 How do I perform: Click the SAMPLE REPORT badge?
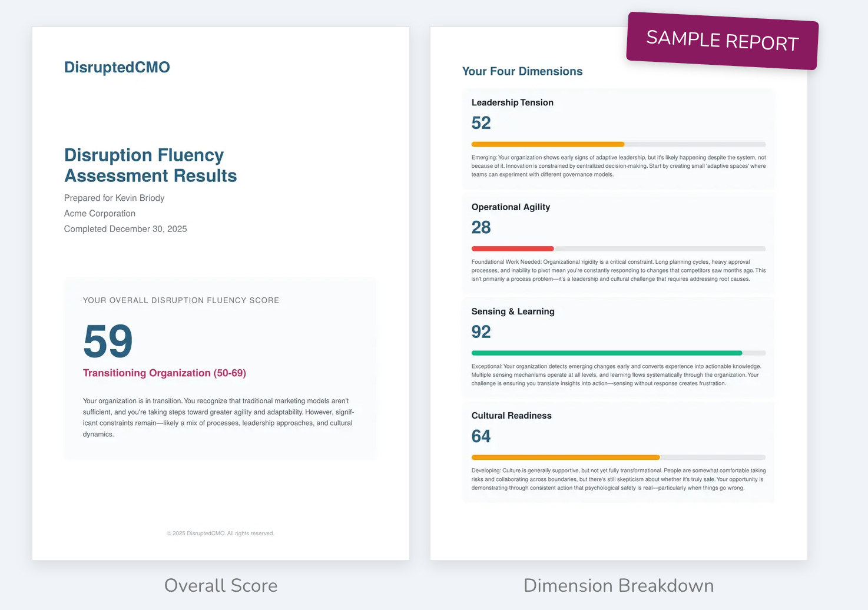point(722,41)
